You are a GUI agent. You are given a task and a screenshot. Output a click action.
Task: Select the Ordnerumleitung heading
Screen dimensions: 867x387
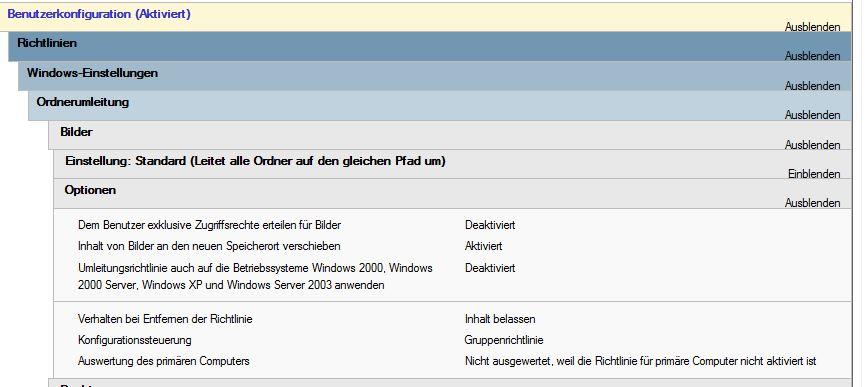pos(82,102)
